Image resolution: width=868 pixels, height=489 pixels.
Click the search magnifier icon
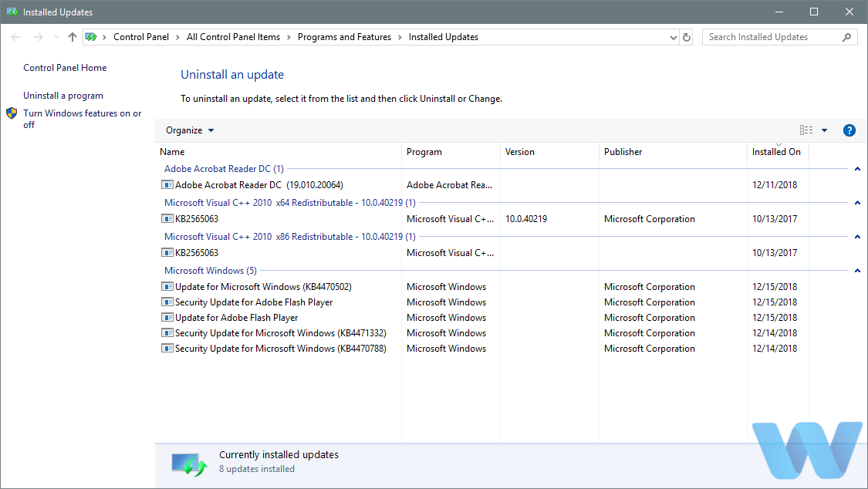pyautogui.click(x=846, y=37)
